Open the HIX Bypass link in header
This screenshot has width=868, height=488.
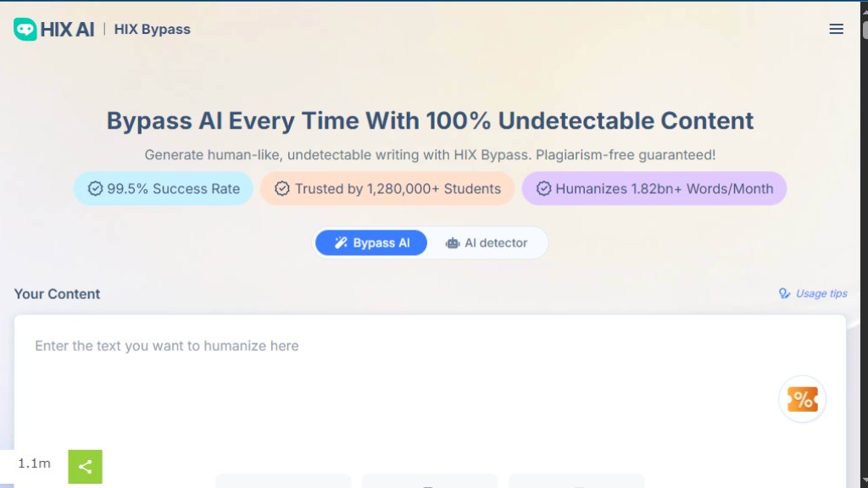click(153, 30)
